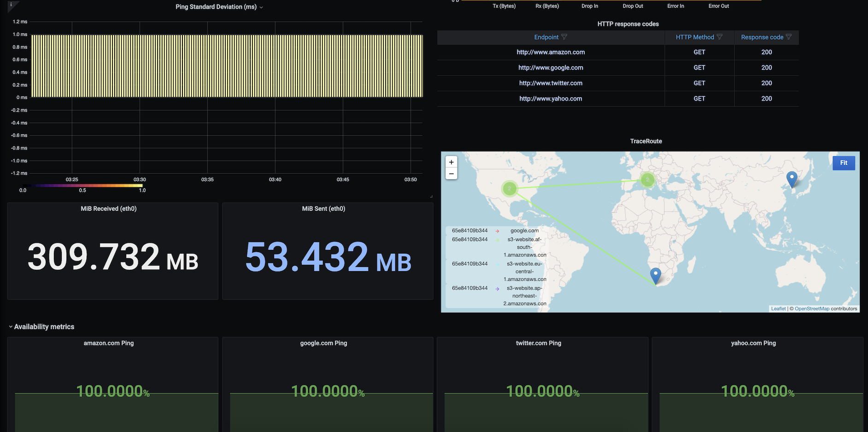Zoom out on the TraceRoute map

[x=452, y=174]
